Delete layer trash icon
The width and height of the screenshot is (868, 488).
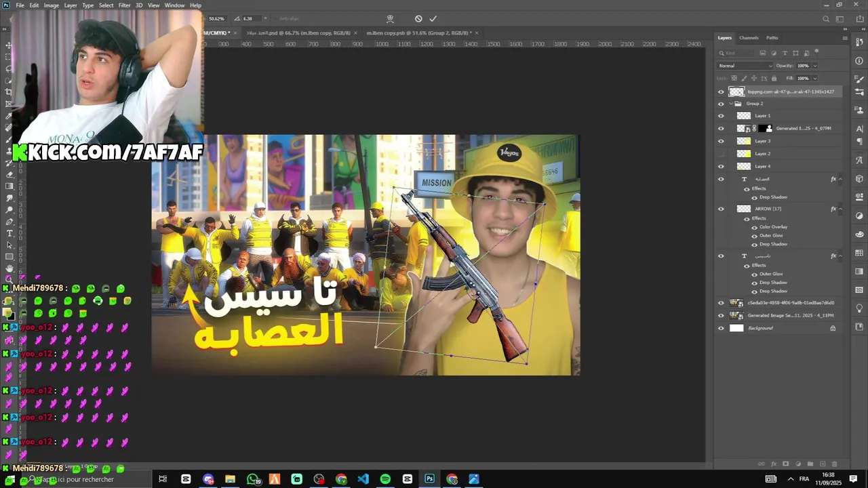[834, 464]
